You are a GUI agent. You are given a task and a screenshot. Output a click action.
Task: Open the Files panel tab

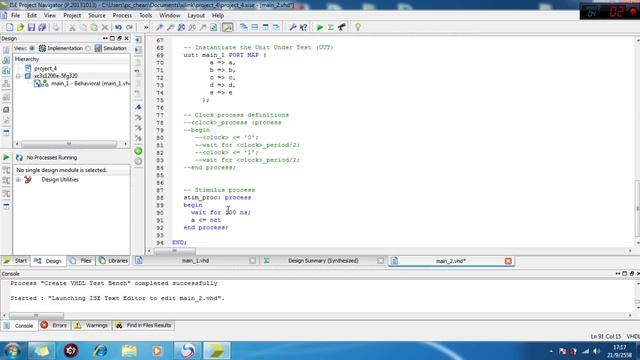tap(81, 261)
